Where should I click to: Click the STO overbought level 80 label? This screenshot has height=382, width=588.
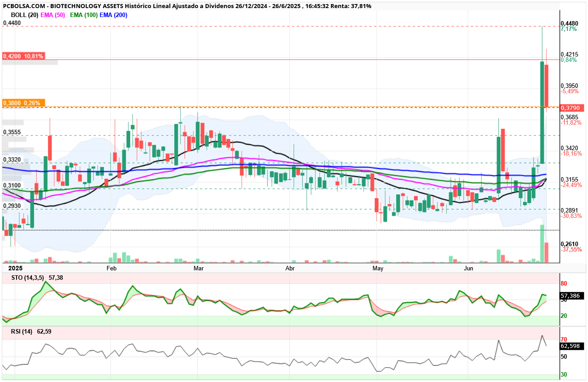564,284
